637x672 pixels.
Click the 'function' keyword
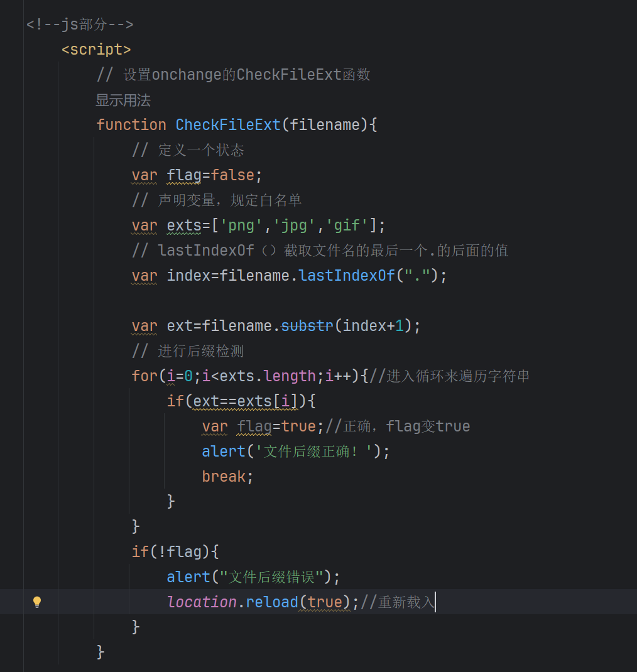click(x=131, y=125)
